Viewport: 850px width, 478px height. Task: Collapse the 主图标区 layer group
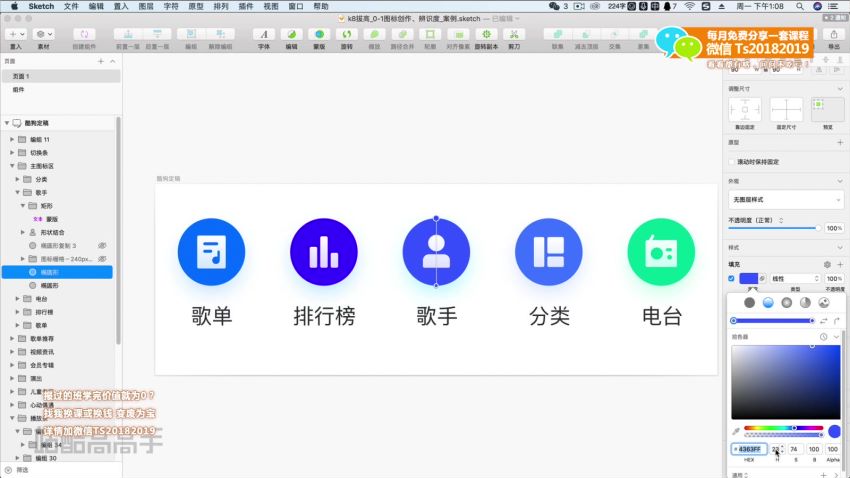click(12, 166)
